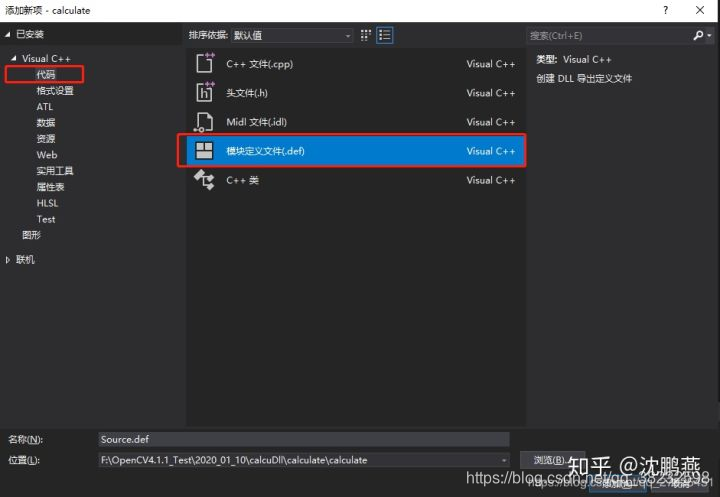Select the 图形 category
Image resolution: width=720 pixels, height=497 pixels.
click(31, 235)
